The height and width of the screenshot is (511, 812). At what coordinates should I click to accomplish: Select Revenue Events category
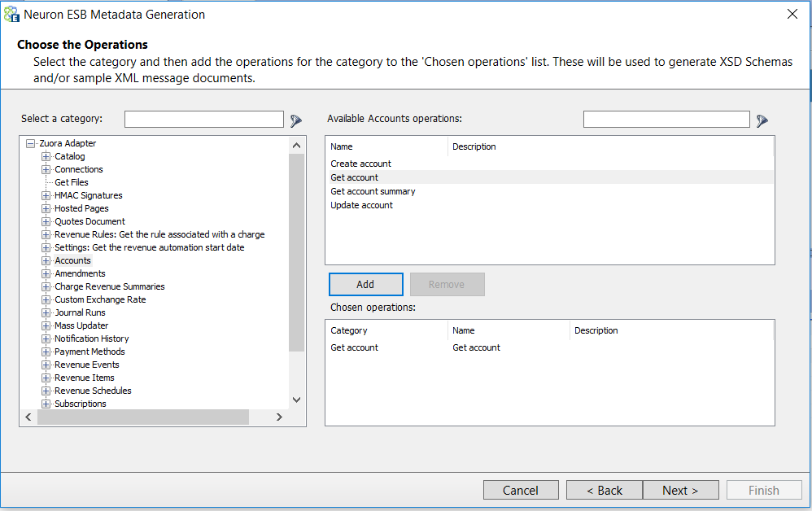tap(87, 365)
